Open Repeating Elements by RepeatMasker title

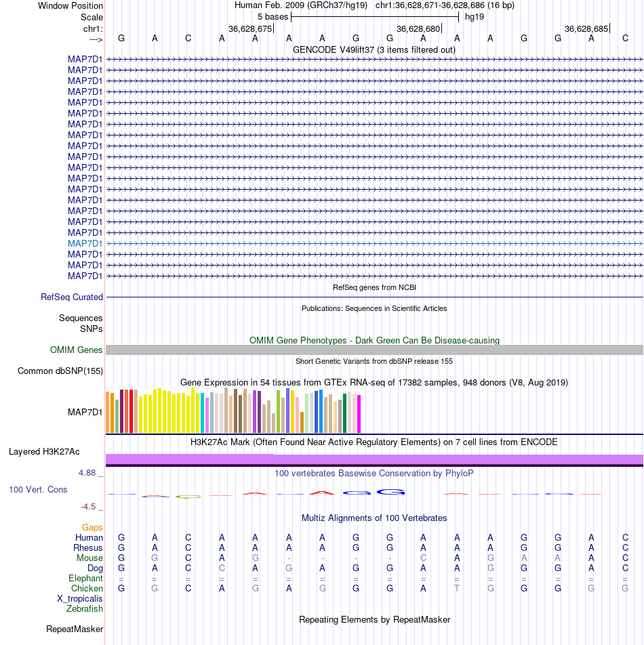click(374, 620)
